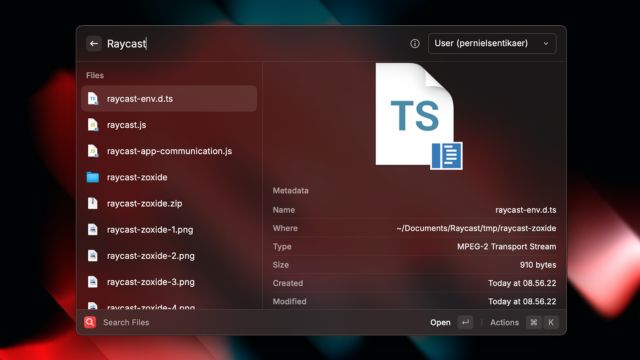Click the Enter key hint icon

point(465,322)
